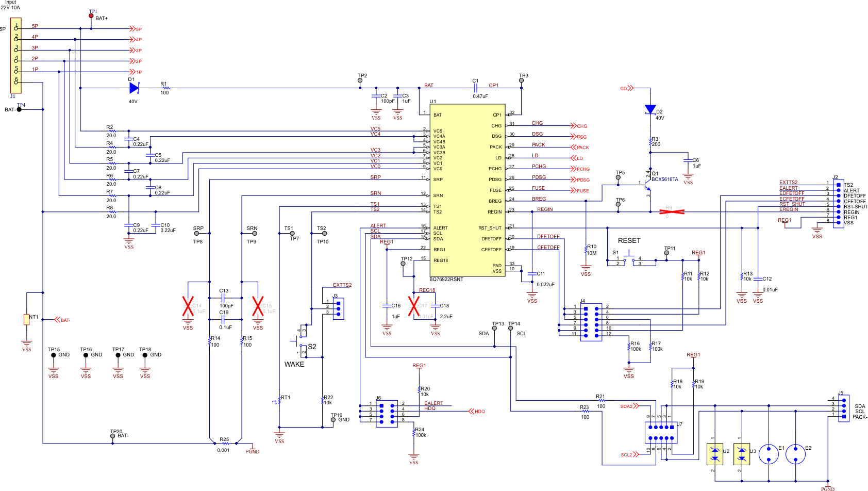Click the crossed-out C15 capacitor
Image resolution: width=868 pixels, height=491 pixels.
258,306
